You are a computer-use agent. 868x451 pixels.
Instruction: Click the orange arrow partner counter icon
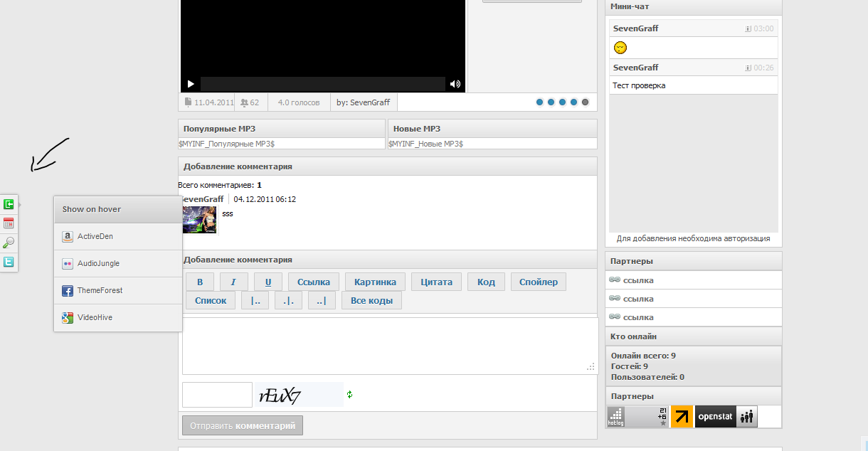(x=682, y=417)
